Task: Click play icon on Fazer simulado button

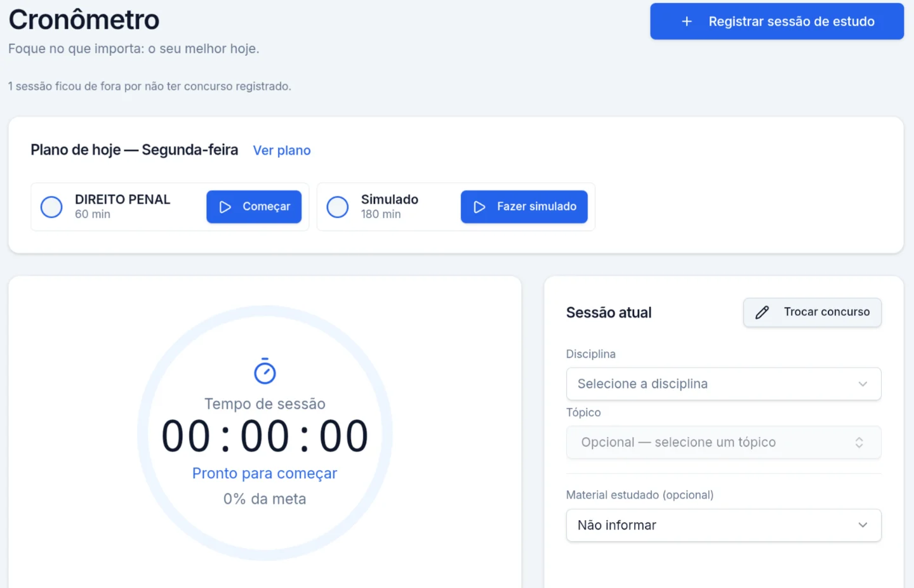Action: point(480,207)
